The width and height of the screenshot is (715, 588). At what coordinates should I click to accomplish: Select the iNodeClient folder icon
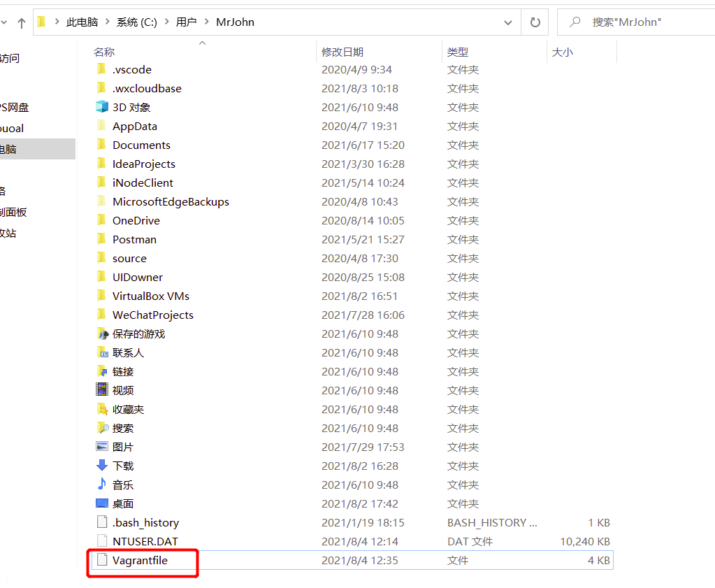tap(101, 182)
